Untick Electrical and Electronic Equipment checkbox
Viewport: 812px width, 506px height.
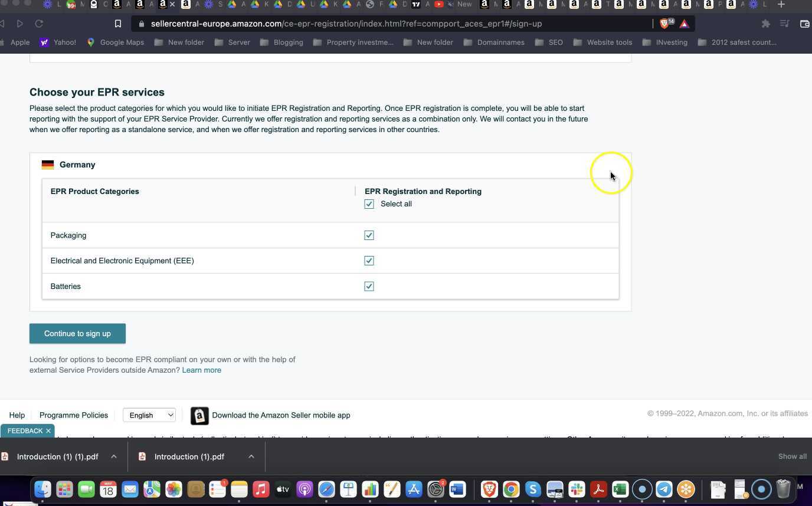(369, 261)
